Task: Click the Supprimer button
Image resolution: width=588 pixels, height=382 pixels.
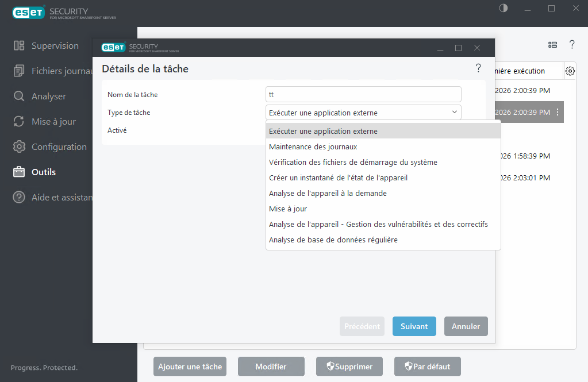Action: click(x=349, y=366)
